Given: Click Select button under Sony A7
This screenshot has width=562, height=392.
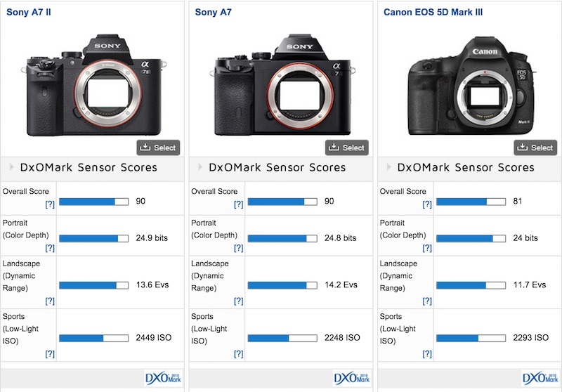Looking at the screenshot, I should click(346, 148).
